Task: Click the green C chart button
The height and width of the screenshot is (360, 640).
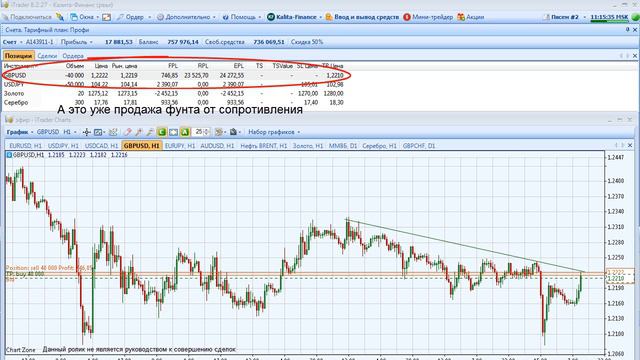Action: click(162, 132)
